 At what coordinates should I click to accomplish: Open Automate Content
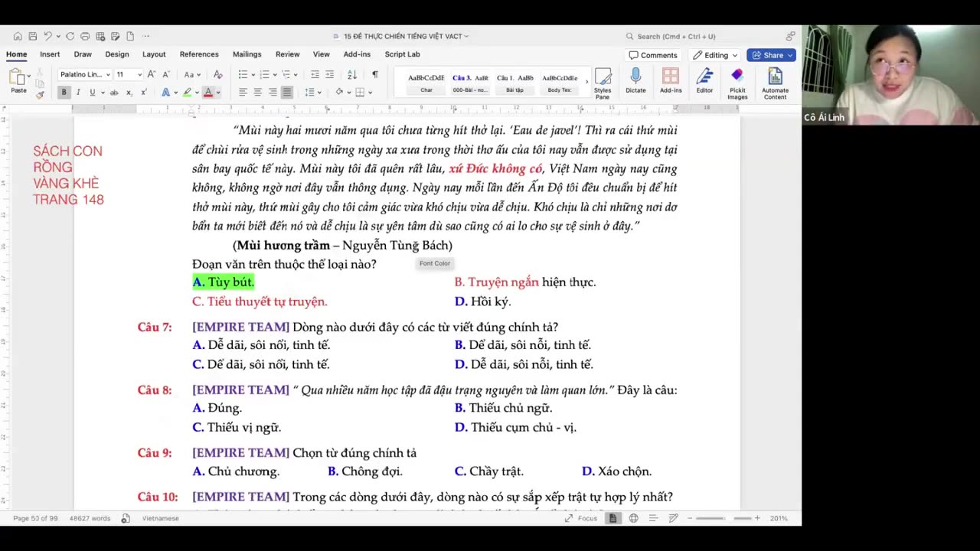click(x=775, y=83)
